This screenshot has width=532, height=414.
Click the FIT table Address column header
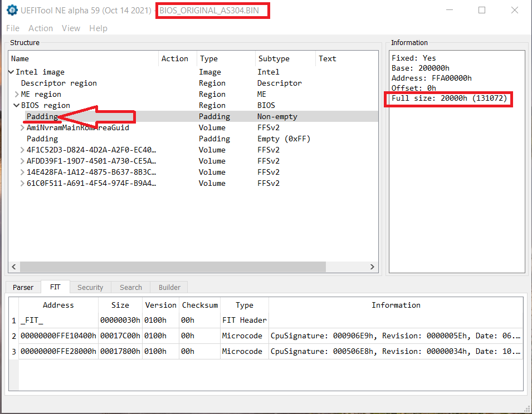click(58, 305)
